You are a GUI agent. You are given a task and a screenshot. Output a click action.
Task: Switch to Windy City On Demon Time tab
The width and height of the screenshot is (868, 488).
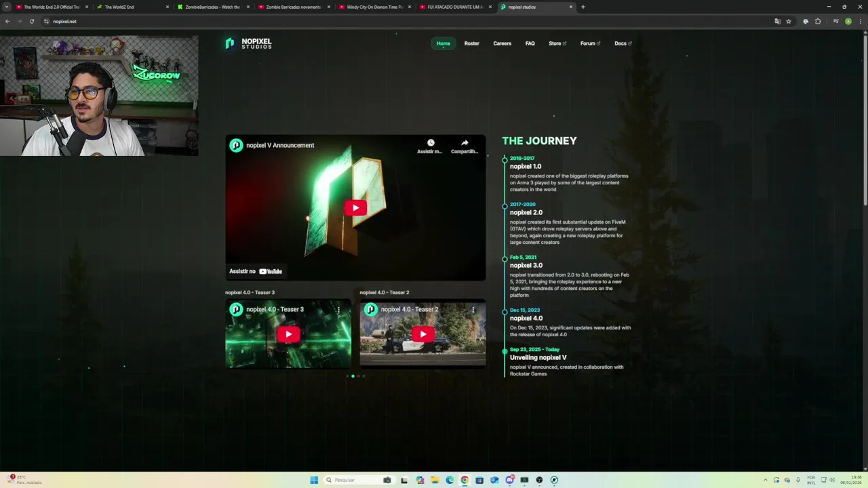click(x=374, y=7)
